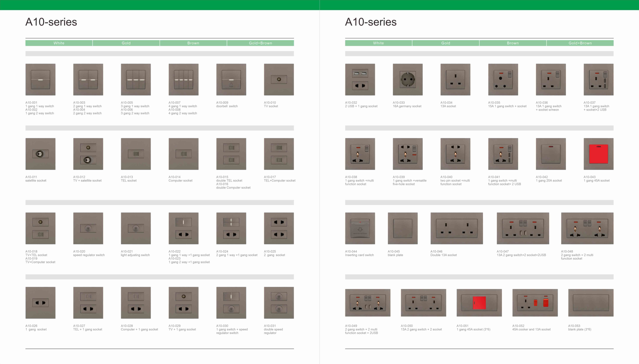Select the A10-030 switch + speed regulator image

pyautogui.click(x=231, y=303)
